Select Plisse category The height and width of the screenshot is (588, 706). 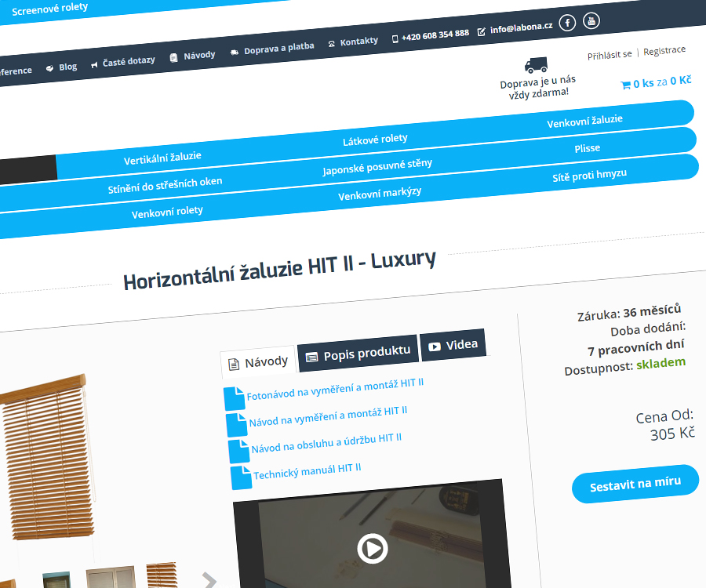587,148
